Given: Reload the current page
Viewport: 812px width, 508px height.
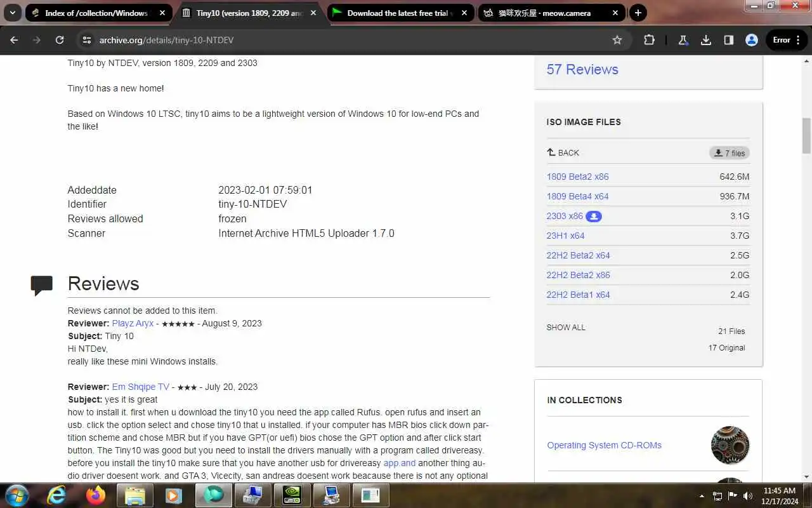Looking at the screenshot, I should point(60,40).
